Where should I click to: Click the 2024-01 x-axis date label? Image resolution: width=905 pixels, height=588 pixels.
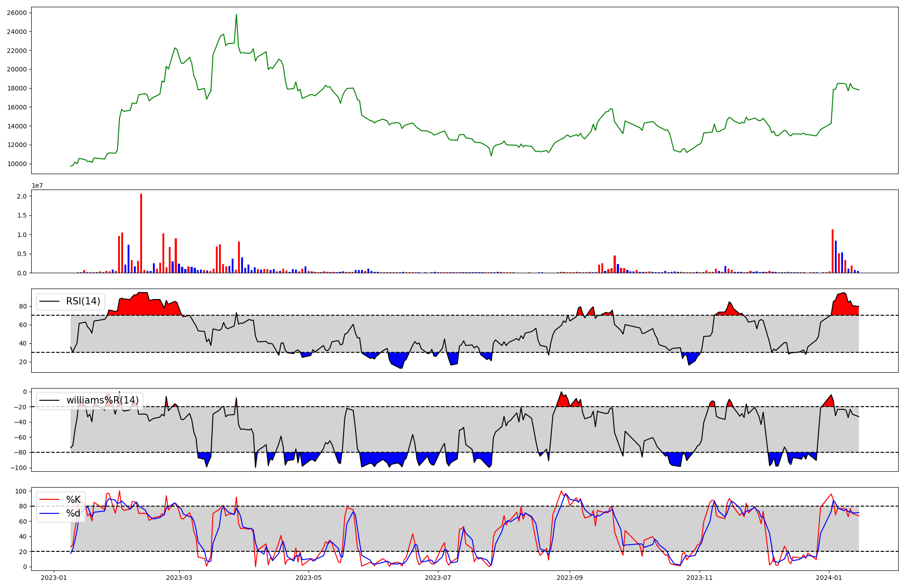point(829,578)
